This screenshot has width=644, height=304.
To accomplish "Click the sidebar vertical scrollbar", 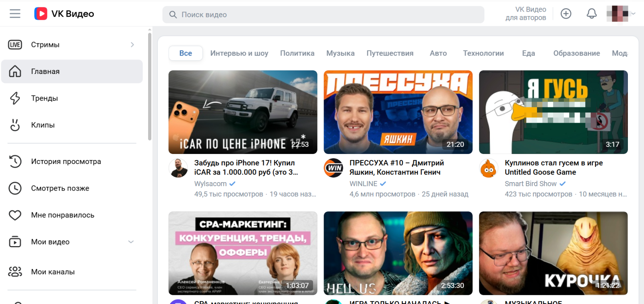I will [x=150, y=86].
